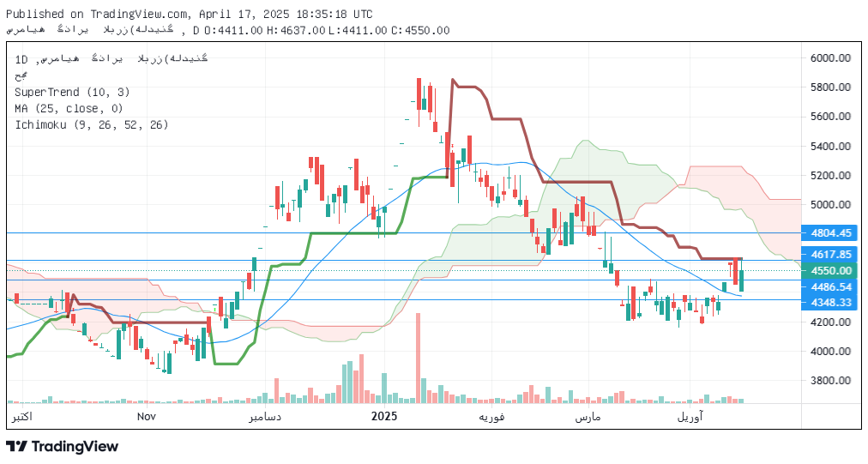Click the 4617.85 blue price label
868x464 pixels.
831,255
